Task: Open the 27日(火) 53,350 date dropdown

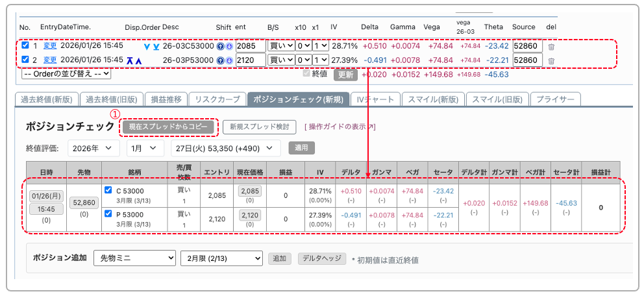Action: [226, 148]
